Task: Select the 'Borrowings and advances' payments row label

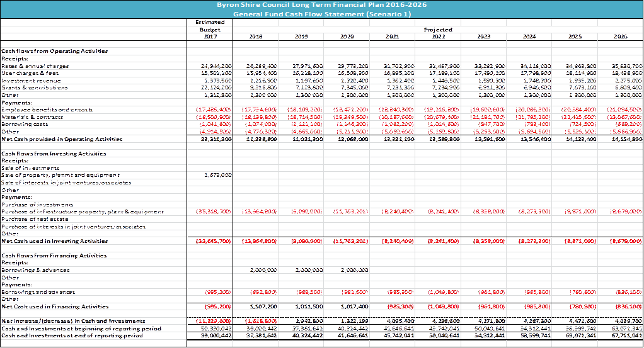Action: click(x=38, y=292)
